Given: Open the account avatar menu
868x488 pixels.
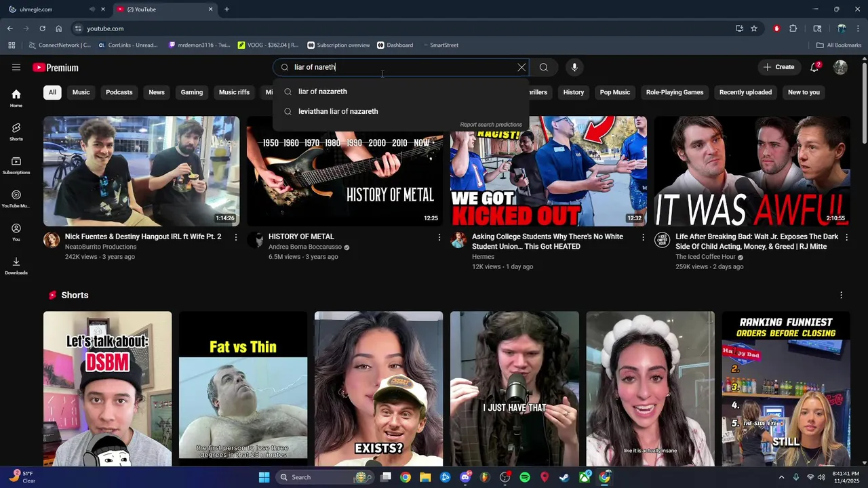Looking at the screenshot, I should coord(840,67).
